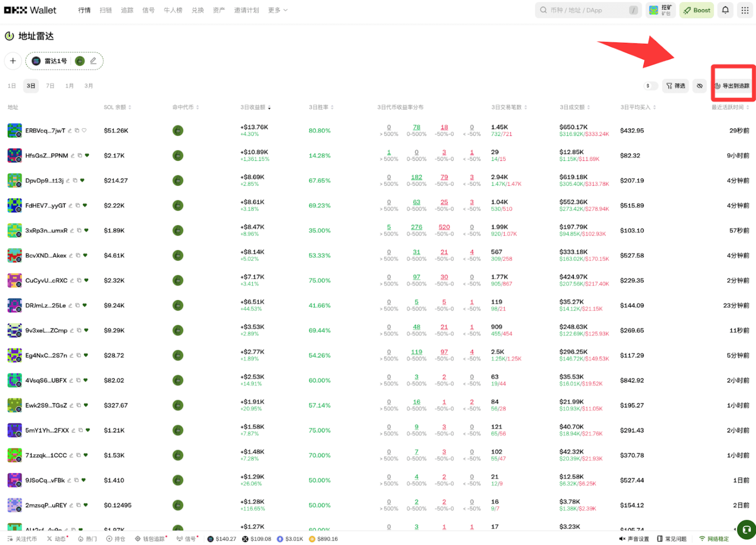Click the 筛选 filter button
The width and height of the screenshot is (756, 545).
point(675,86)
